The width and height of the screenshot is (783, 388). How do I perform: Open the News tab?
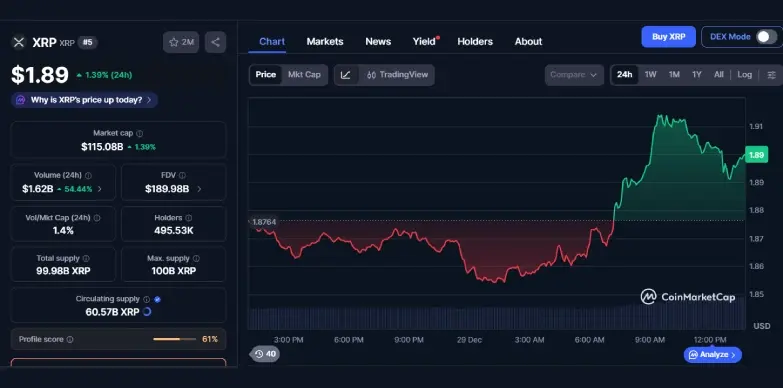pyautogui.click(x=378, y=41)
